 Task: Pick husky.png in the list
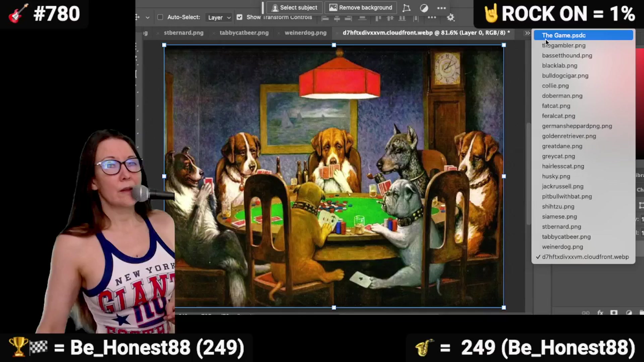pyautogui.click(x=583, y=176)
